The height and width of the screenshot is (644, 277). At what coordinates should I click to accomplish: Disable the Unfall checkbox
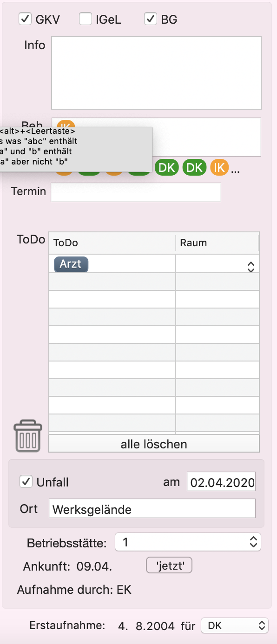point(26,481)
